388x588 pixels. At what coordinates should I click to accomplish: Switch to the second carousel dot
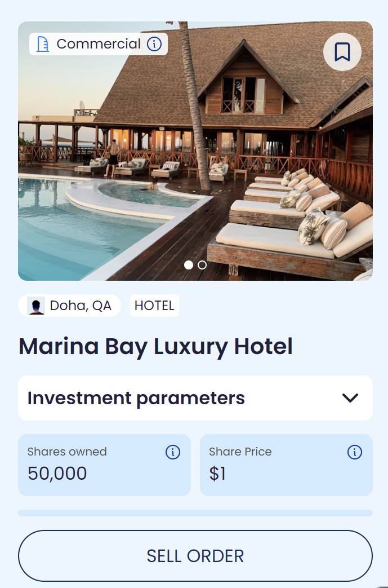pos(202,265)
